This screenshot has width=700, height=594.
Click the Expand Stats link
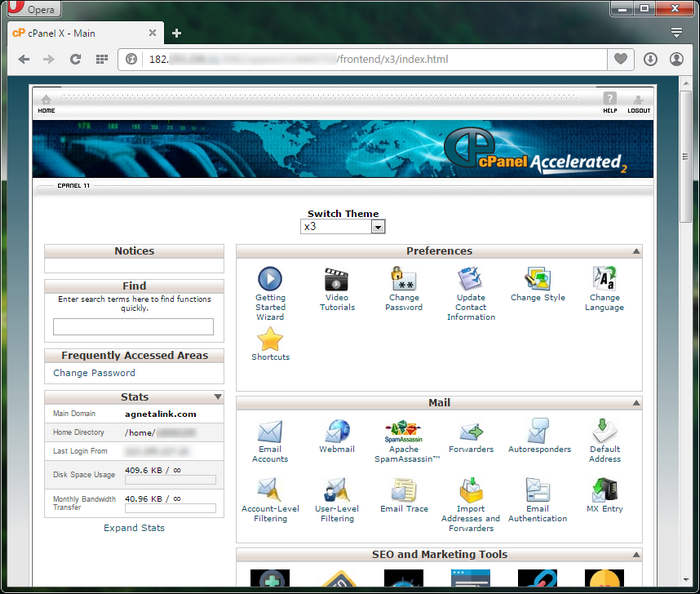[134, 528]
